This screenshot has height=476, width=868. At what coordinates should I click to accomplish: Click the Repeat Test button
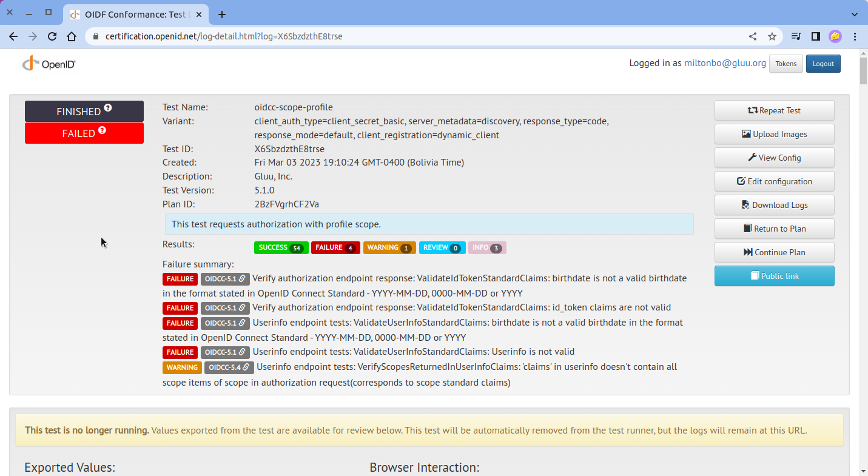pos(774,110)
